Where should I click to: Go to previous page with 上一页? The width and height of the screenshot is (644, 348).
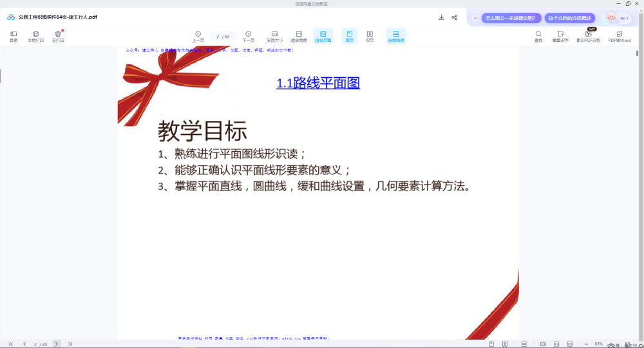tap(198, 36)
